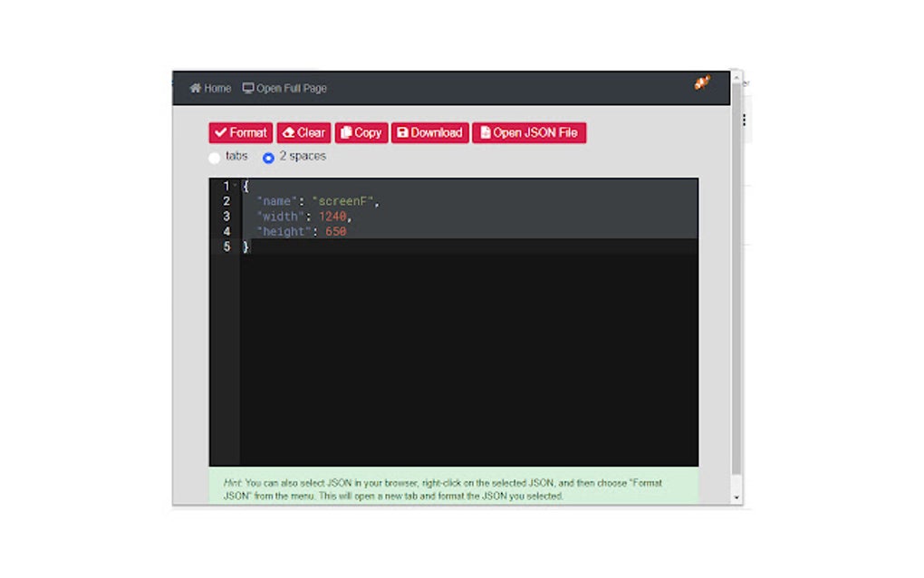Open Full Page view
This screenshot has width=924, height=578.
pyautogui.click(x=284, y=88)
